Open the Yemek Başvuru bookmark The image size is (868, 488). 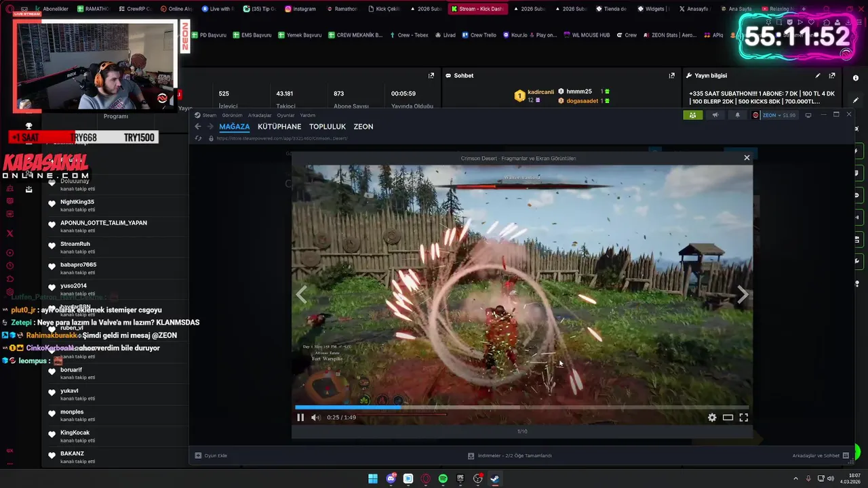[x=300, y=35]
